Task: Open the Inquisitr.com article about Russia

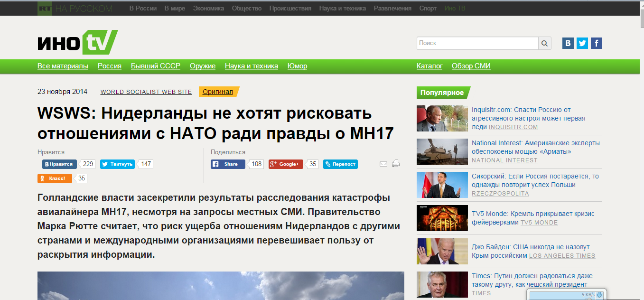Action: [529, 118]
